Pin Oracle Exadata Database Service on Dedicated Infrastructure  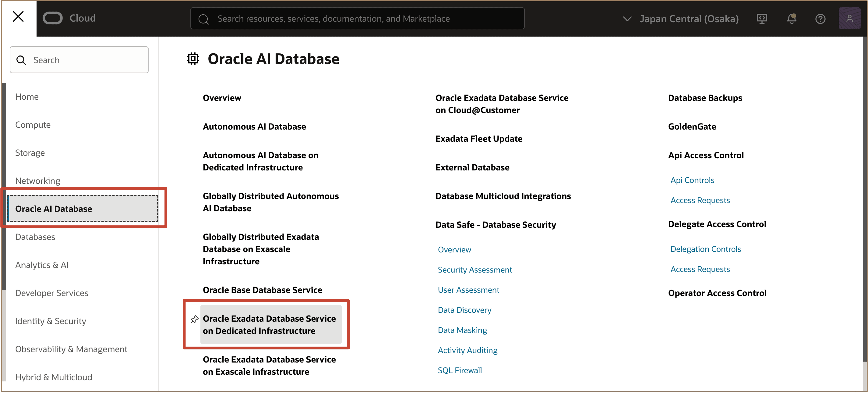pyautogui.click(x=194, y=319)
